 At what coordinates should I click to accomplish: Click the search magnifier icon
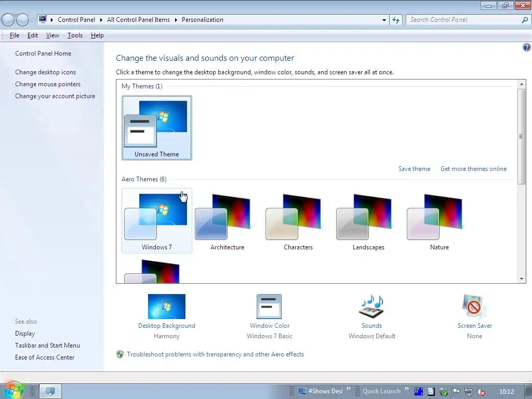point(525,20)
